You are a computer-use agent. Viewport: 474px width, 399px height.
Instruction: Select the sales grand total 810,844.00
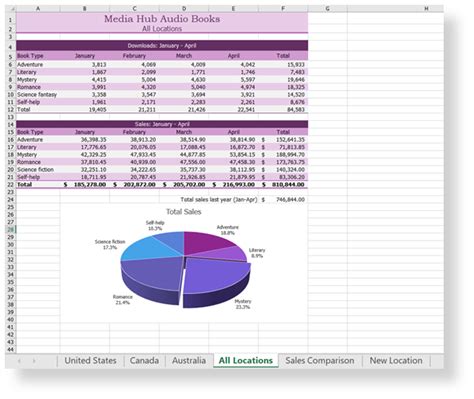283,185
